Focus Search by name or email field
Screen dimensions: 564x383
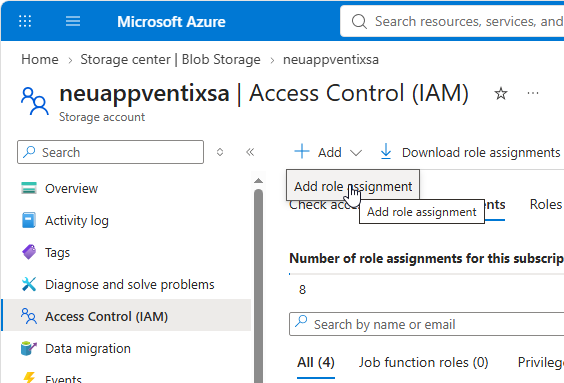click(427, 324)
